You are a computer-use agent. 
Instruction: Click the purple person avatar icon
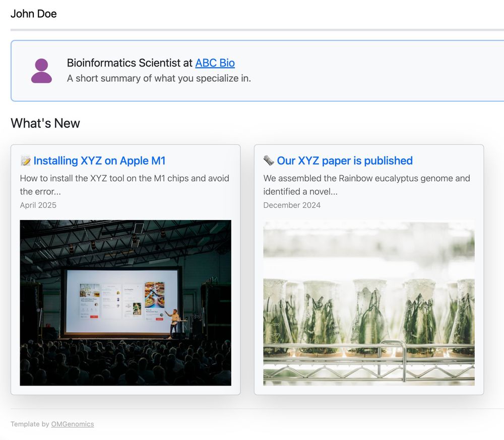pyautogui.click(x=41, y=70)
